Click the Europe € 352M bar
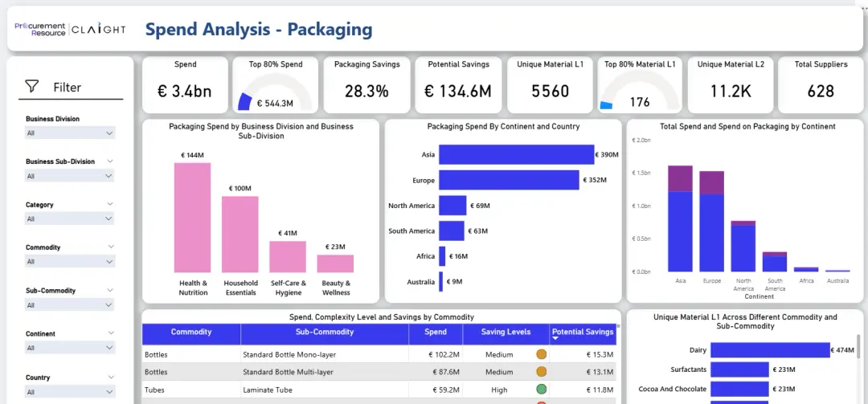 pyautogui.click(x=509, y=180)
